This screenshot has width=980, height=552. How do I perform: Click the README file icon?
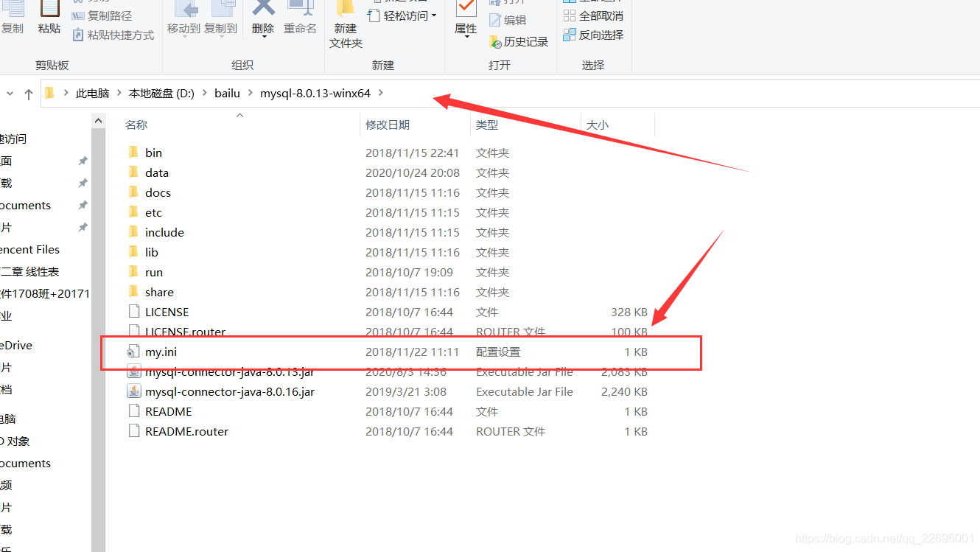(x=133, y=411)
